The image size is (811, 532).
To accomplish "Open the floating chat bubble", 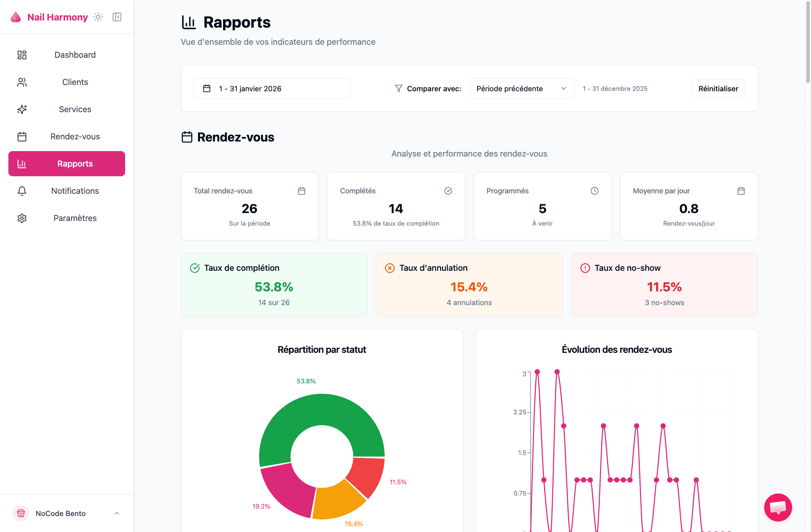I will click(x=778, y=507).
